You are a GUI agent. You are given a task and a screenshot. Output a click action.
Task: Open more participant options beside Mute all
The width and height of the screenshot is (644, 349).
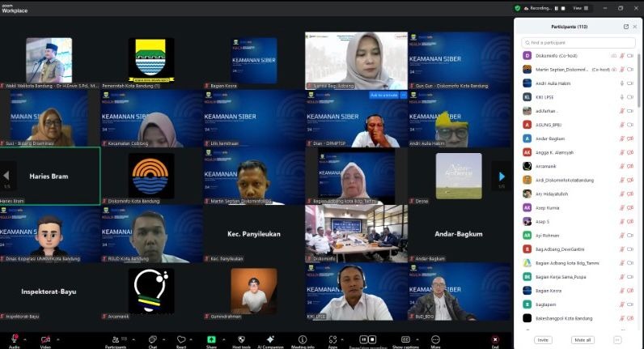[616, 340]
